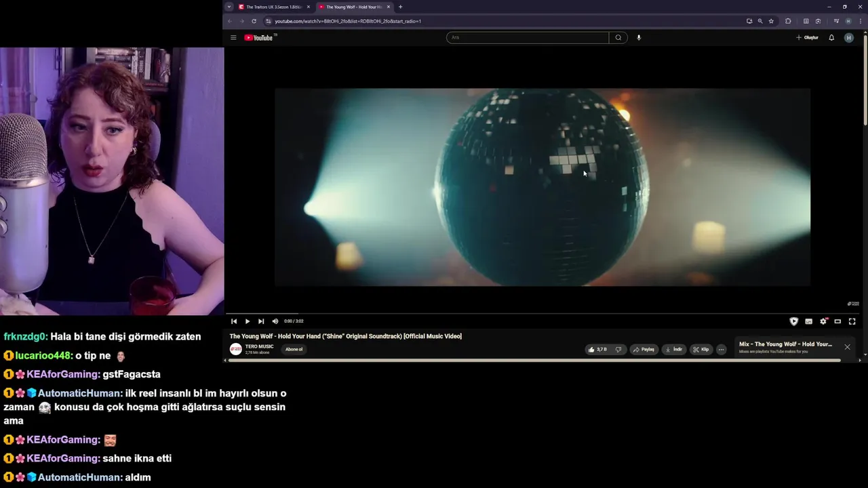Open the YouTube hamburger guide menu
Image resolution: width=868 pixels, height=488 pixels.
tap(233, 38)
